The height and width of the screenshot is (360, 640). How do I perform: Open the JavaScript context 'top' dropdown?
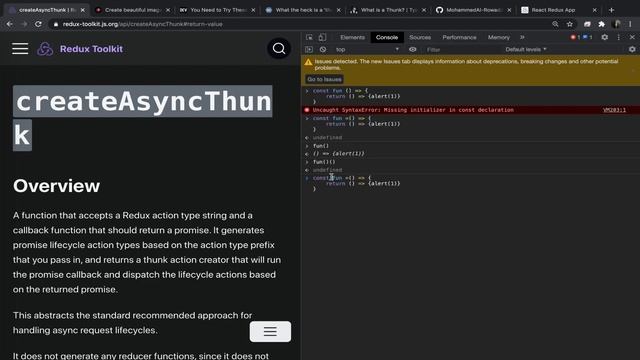tap(367, 49)
